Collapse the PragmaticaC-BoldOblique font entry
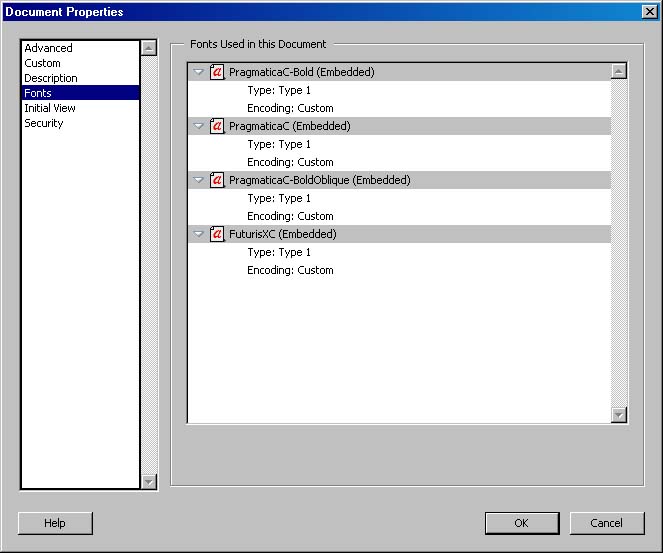 (x=198, y=180)
